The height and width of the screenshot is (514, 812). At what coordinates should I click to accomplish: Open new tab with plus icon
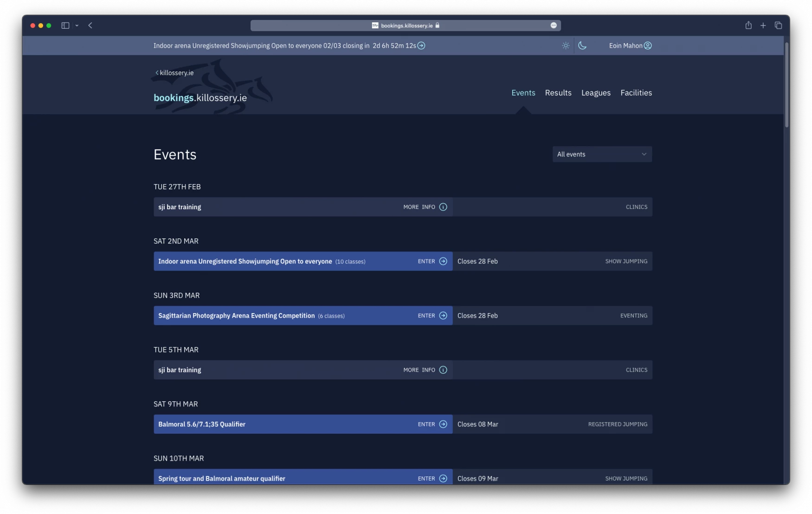(x=763, y=26)
